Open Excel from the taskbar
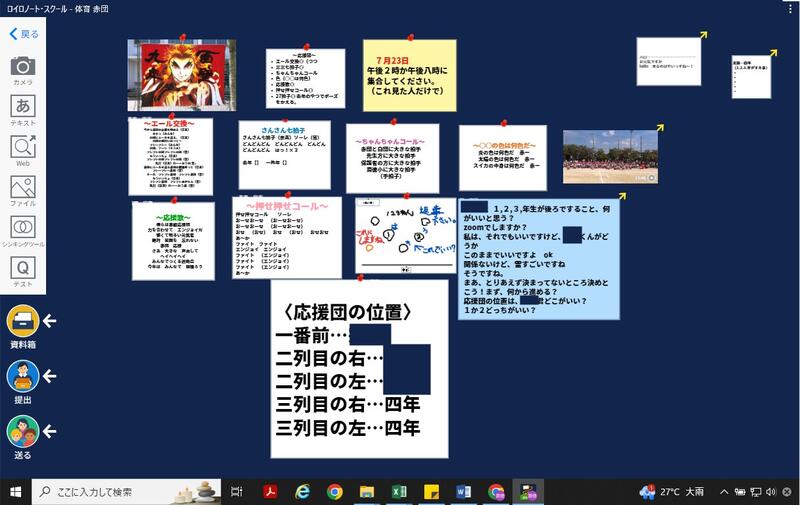The image size is (800, 505). click(398, 491)
